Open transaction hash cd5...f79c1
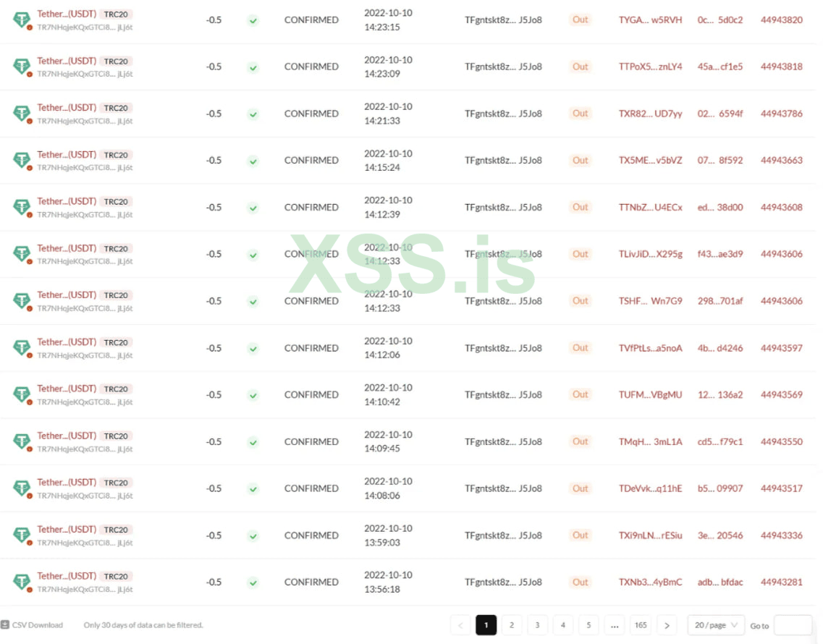This screenshot has height=644, width=823. click(x=719, y=441)
